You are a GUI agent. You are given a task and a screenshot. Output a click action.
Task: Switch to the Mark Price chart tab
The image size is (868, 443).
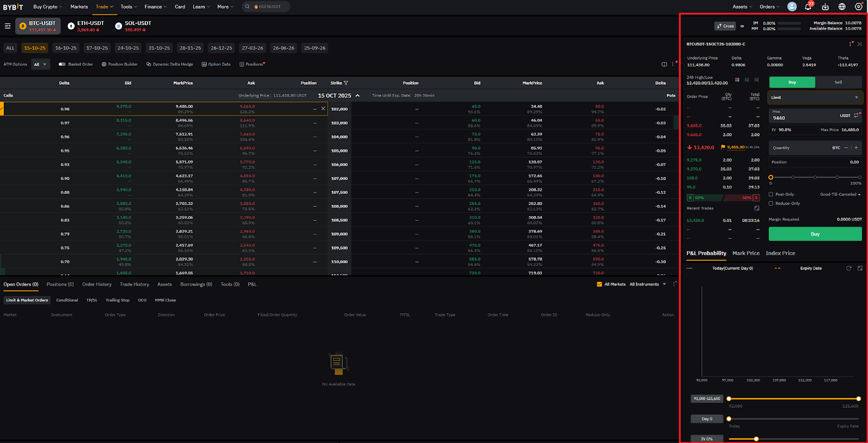click(746, 253)
